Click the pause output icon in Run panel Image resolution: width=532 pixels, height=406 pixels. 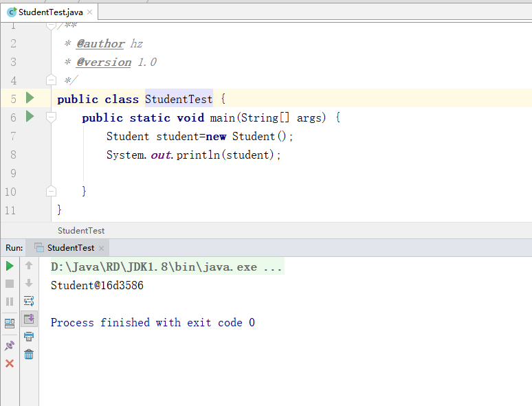point(10,302)
